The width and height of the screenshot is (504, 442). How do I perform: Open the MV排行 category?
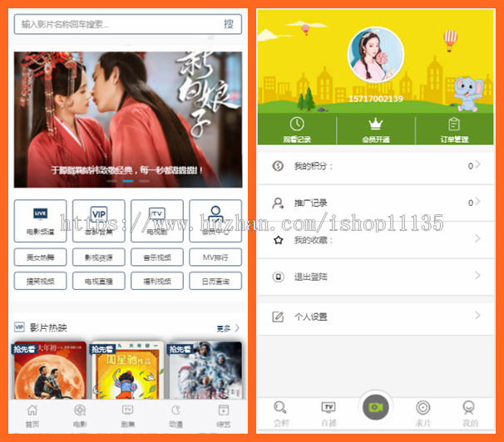click(x=215, y=257)
